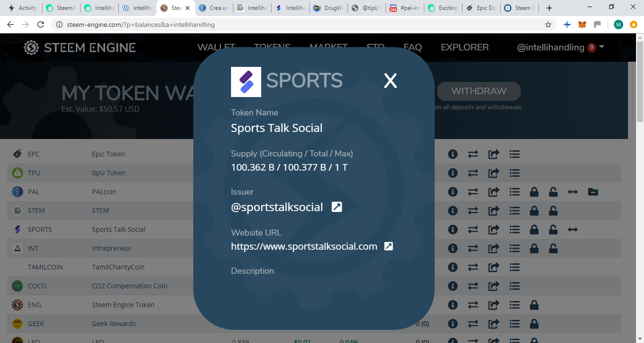Click the double-headed arrow icon in the PAL row
Viewport: 644px width, 343px height.
coord(573,192)
